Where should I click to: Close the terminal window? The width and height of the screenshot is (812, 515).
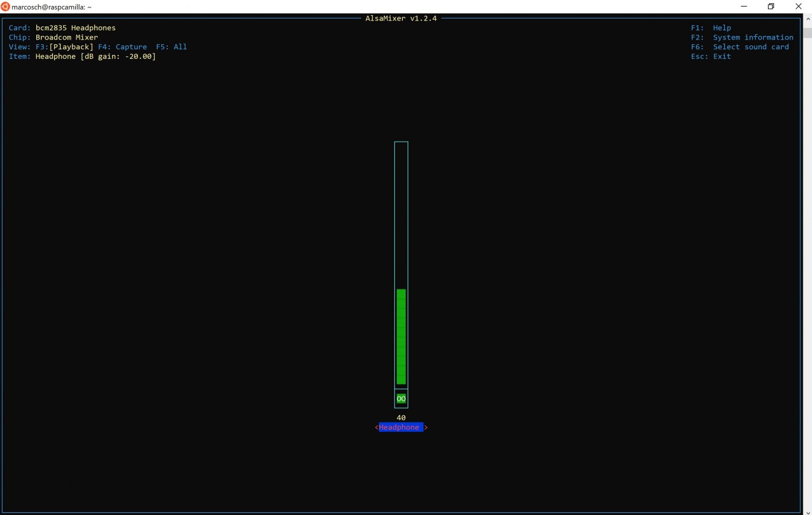tap(798, 6)
